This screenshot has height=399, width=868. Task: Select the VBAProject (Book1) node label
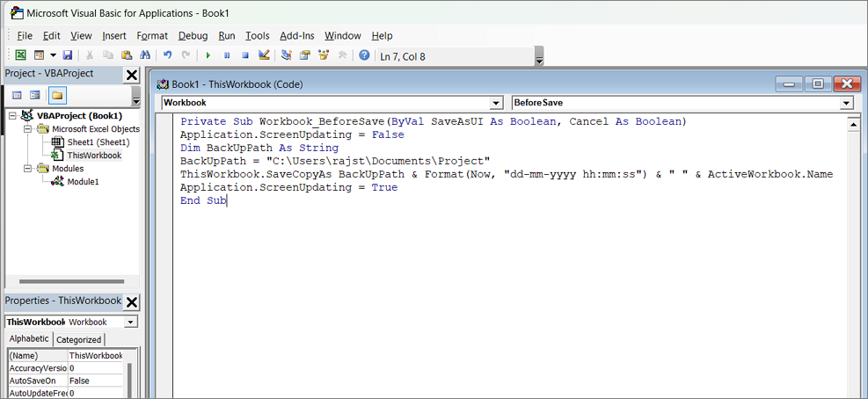pyautogui.click(x=79, y=116)
